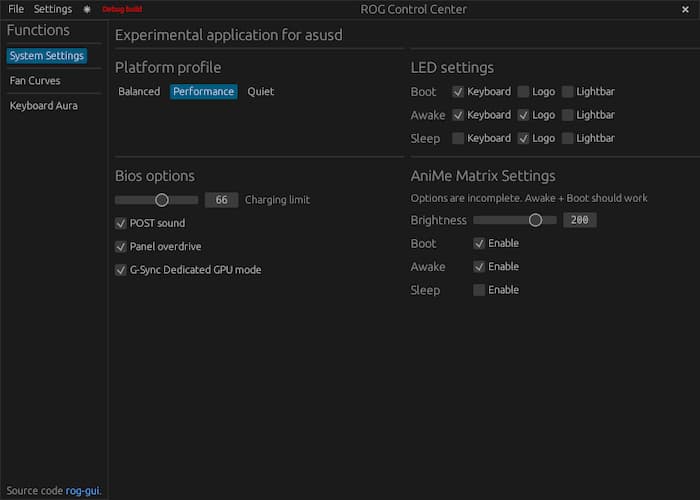The width and height of the screenshot is (700, 500).
Task: Turn on the Keyboard LED for Sleep
Action: click(x=458, y=139)
